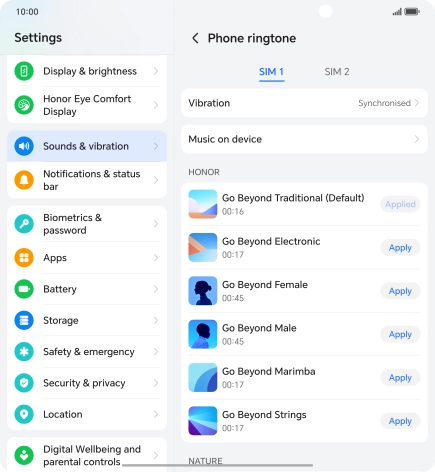Preview the Go Beyond Female thumbnail
The width and height of the screenshot is (435, 472).
(203, 291)
